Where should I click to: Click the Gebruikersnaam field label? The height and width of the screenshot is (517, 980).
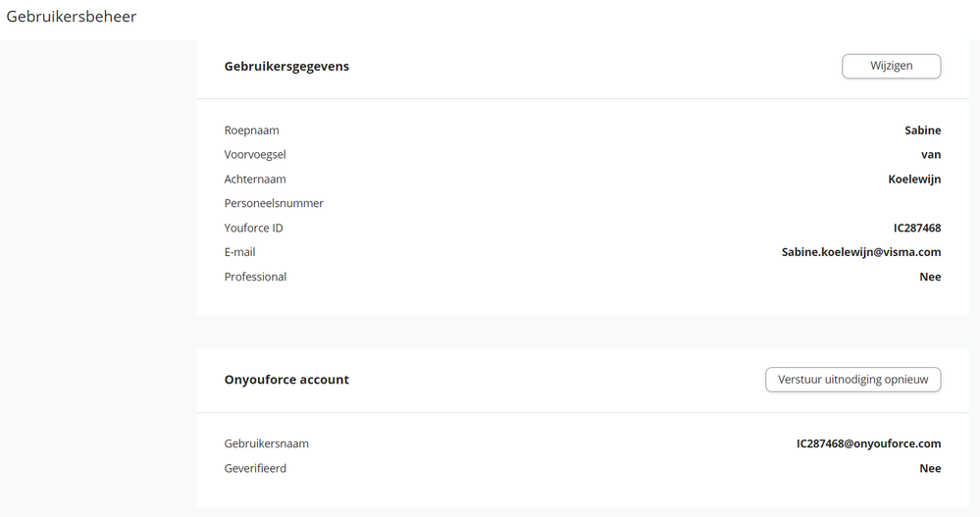coord(266,444)
